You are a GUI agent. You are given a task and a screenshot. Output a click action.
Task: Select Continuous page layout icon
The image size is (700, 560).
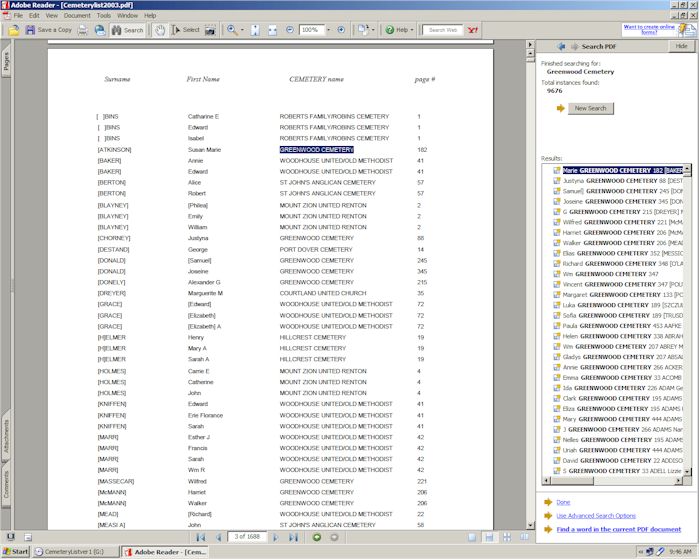coord(489,537)
